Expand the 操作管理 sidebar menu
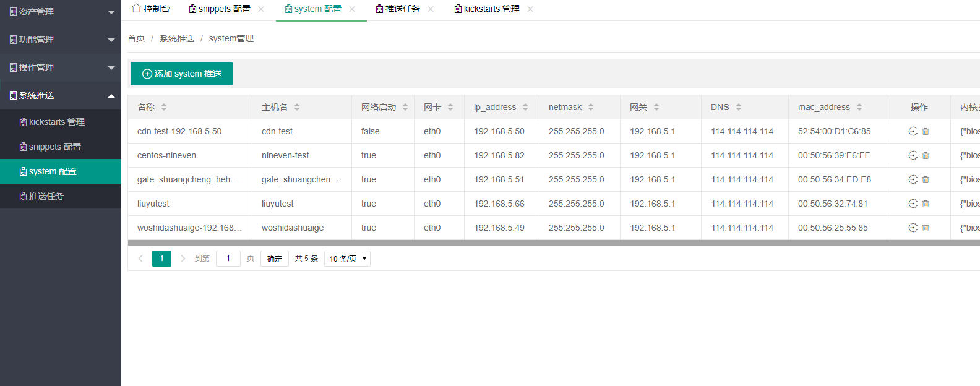This screenshot has height=386, width=980. tap(61, 67)
